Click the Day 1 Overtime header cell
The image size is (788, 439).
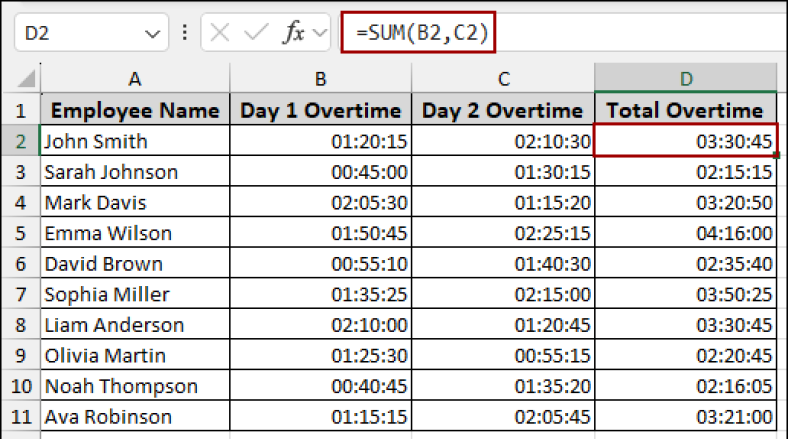point(320,110)
